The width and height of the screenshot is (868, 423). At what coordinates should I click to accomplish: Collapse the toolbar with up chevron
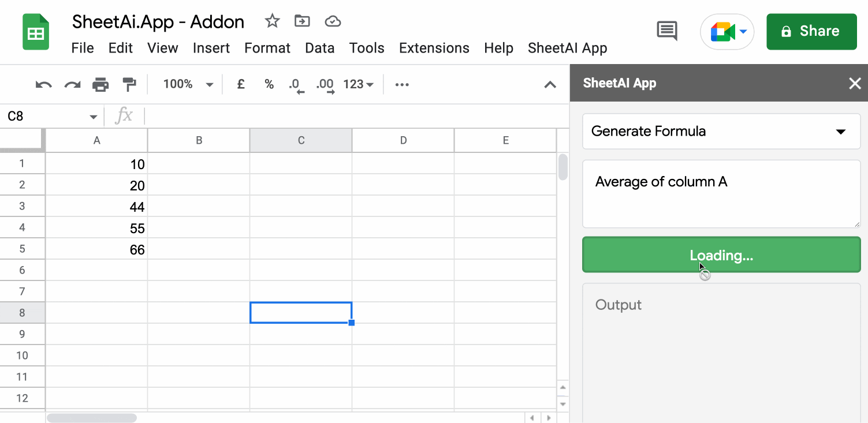[x=550, y=85]
